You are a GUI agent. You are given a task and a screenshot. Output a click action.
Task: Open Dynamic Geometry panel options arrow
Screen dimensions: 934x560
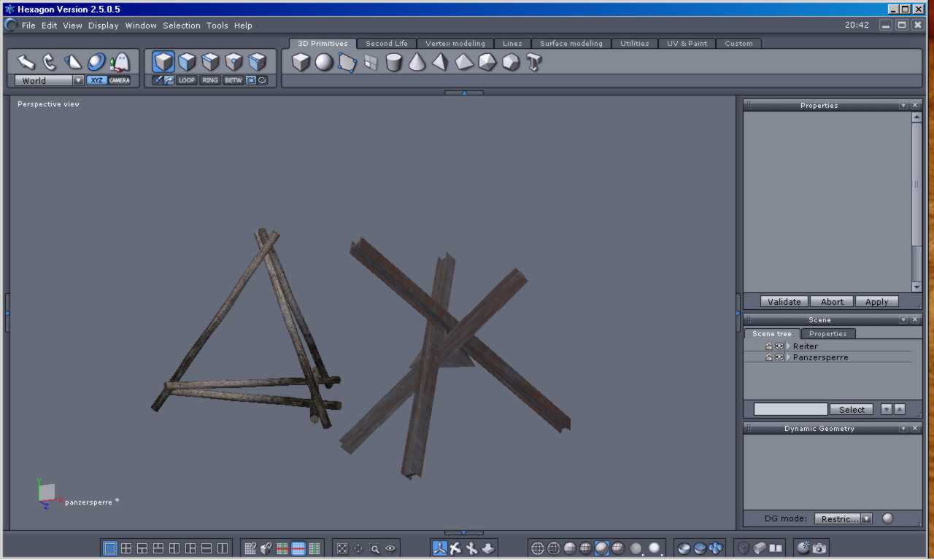(x=903, y=429)
